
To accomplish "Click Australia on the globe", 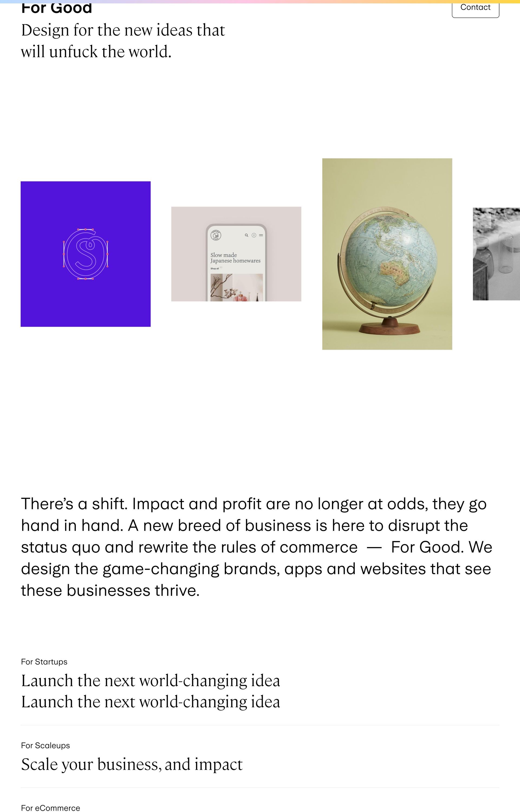I will click(394, 271).
